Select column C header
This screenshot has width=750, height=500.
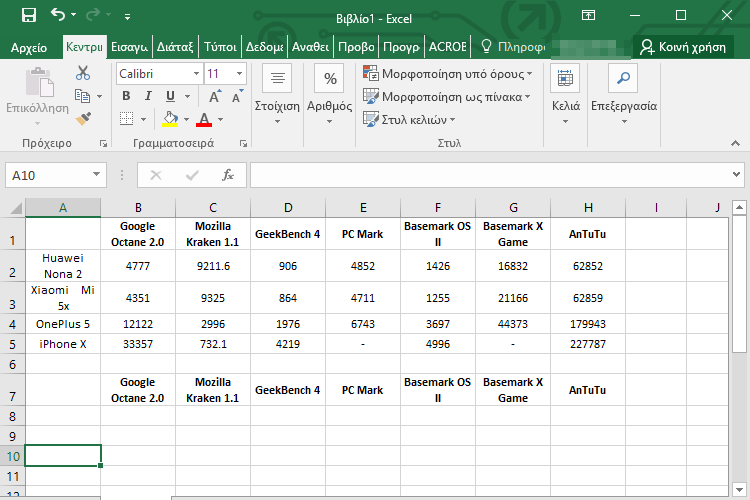[x=213, y=208]
